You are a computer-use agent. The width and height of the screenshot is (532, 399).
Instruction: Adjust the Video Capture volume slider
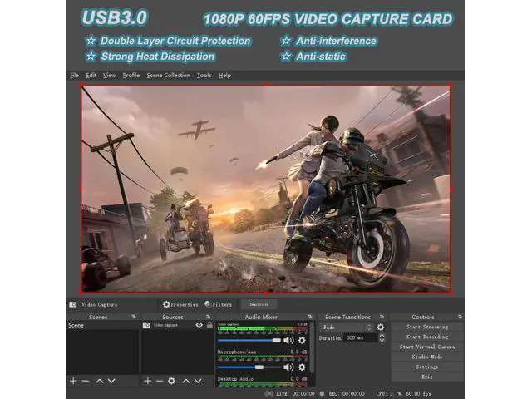(x=249, y=340)
